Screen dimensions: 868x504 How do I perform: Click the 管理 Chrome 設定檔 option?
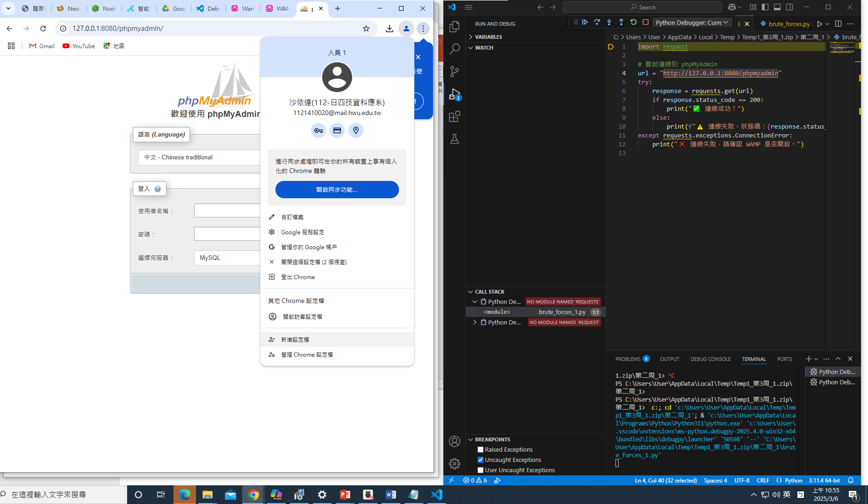(306, 355)
